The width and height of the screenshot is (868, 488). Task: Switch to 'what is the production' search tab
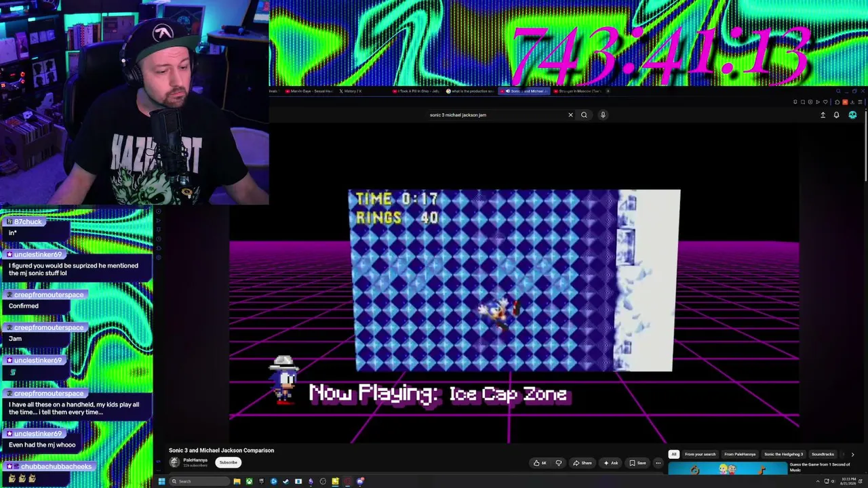(x=471, y=91)
